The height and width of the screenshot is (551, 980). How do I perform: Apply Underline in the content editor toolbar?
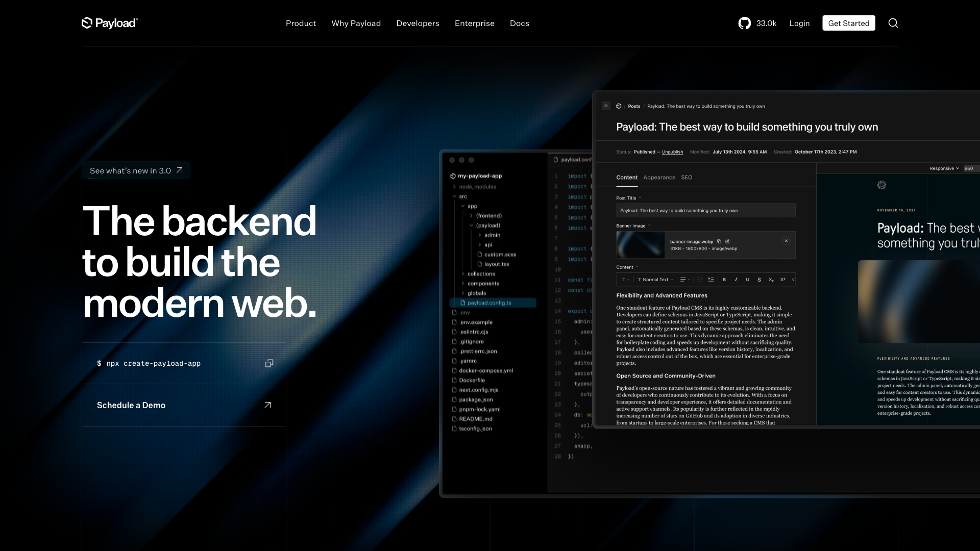(748, 280)
